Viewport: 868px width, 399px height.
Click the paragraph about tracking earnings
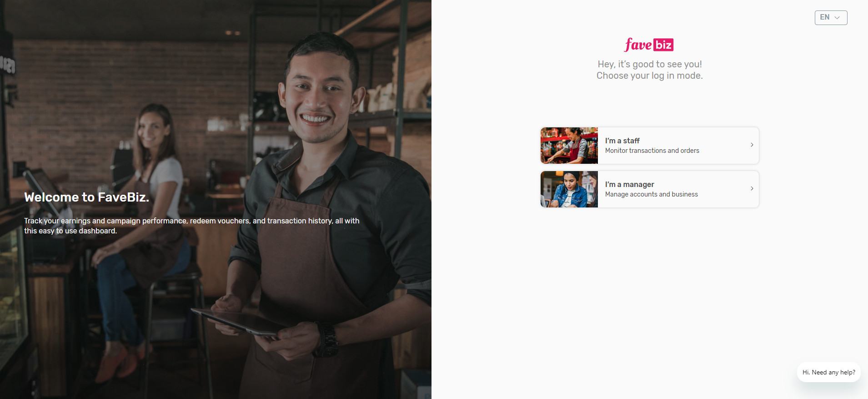(x=191, y=226)
